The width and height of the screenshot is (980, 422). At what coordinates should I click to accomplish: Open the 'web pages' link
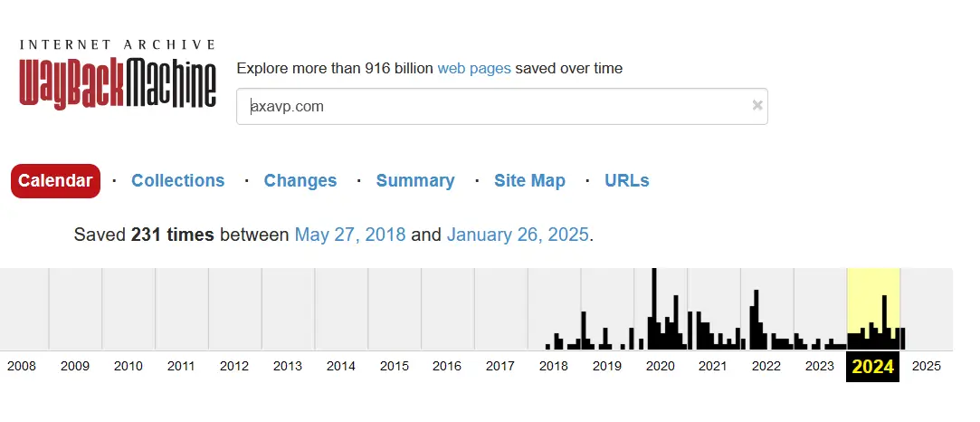474,68
